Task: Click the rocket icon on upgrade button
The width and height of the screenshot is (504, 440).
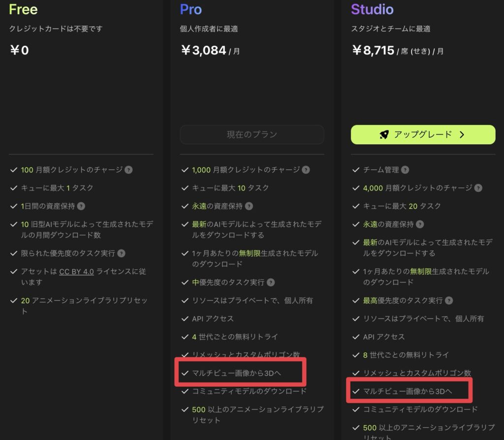Action: coord(384,134)
